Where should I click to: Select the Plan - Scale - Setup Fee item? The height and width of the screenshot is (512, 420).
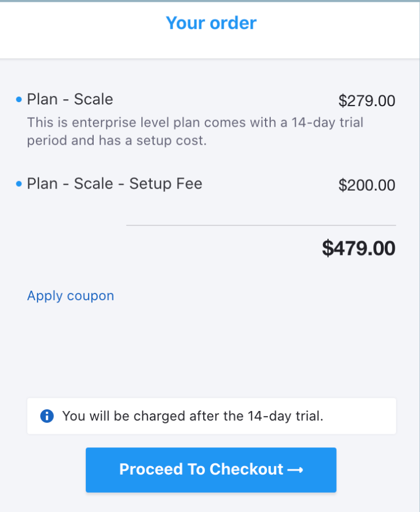pos(114,183)
